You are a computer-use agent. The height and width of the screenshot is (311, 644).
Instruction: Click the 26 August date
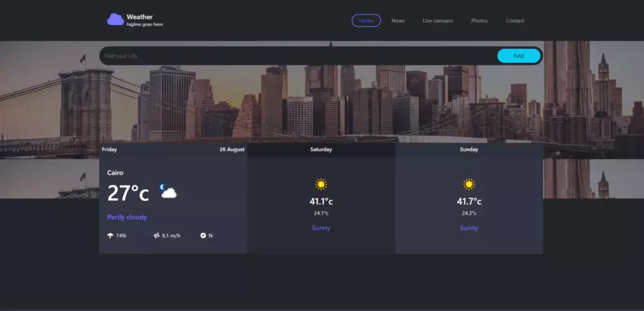[x=232, y=149]
